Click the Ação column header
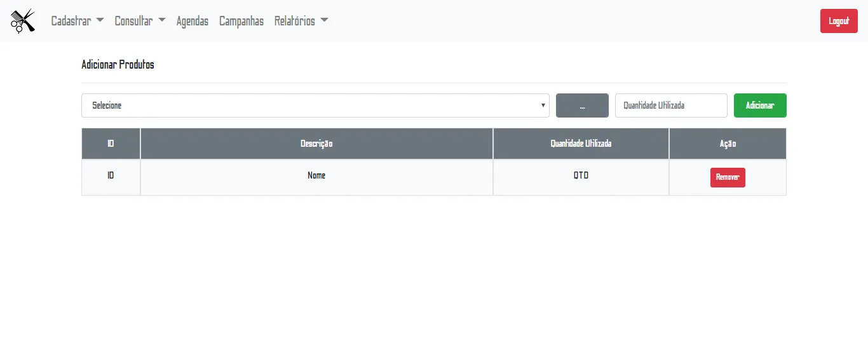This screenshot has height=352, width=868. [728, 144]
